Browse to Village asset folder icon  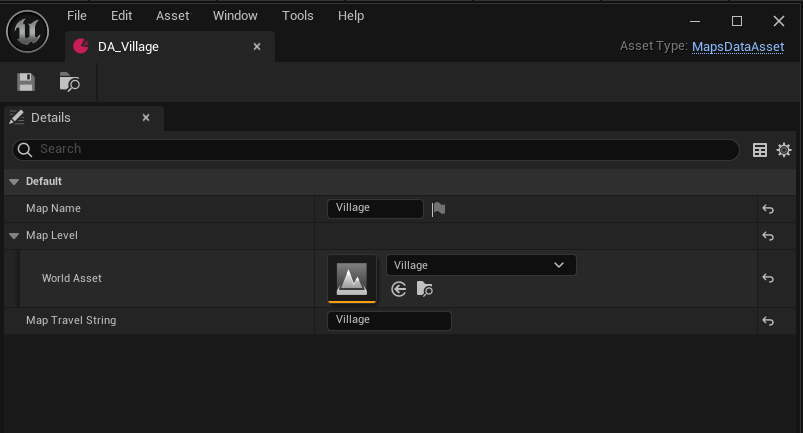coord(425,289)
